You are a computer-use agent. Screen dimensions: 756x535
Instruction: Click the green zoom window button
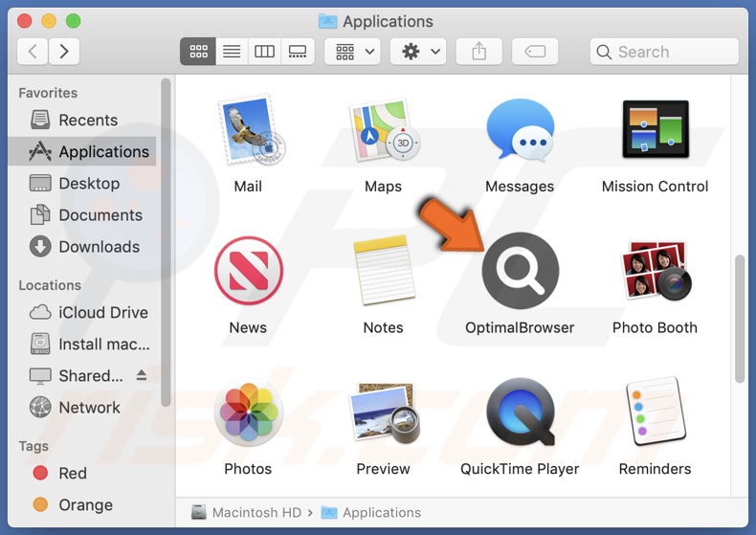click(74, 21)
